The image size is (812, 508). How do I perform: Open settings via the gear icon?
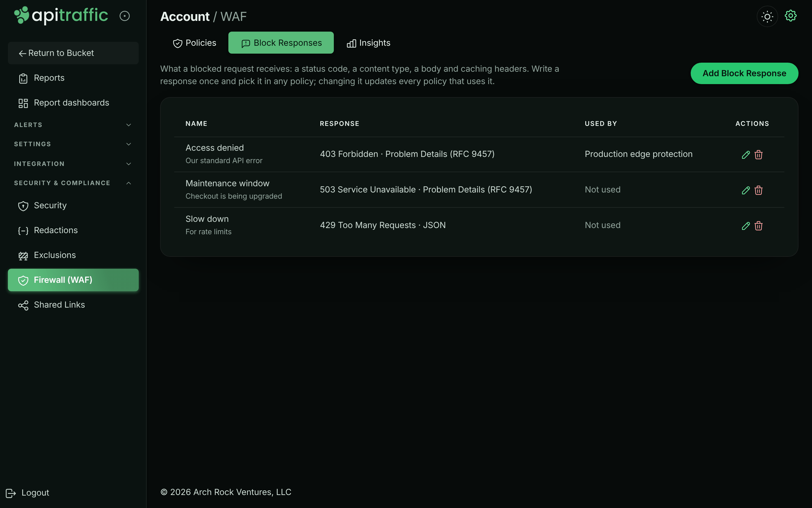click(791, 16)
